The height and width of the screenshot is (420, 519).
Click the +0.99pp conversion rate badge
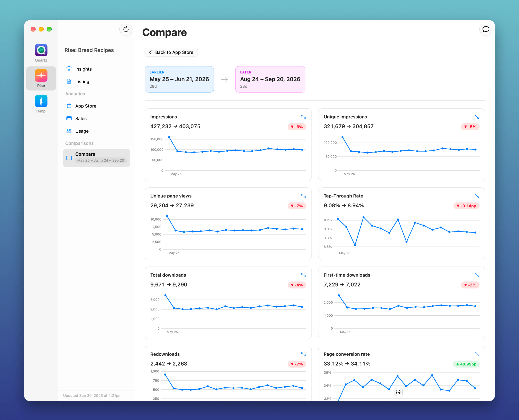coord(466,364)
